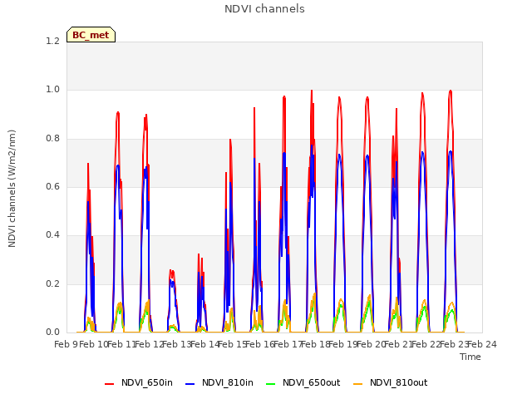Click the orange NDVI_810out legend swatch
The width and height of the screenshot is (532, 399).
(x=358, y=384)
